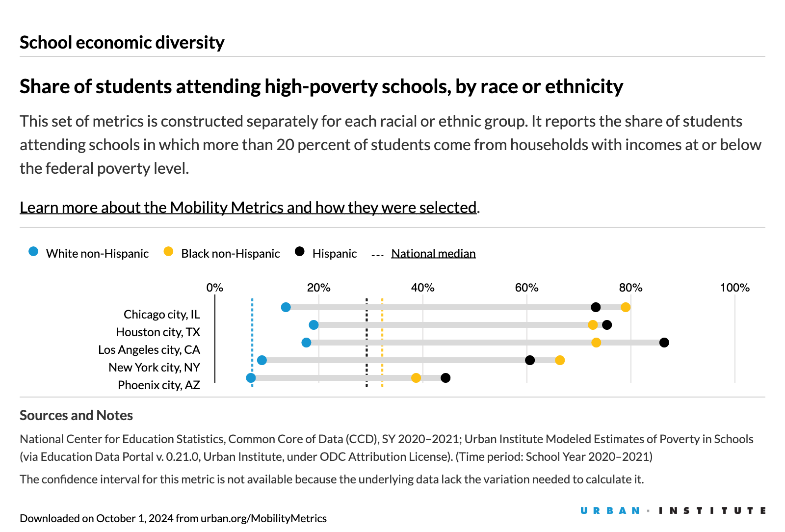Screen dimensions: 785x532
Task: Click Chicago's yellow Black non-Hispanic data point
Action: [626, 307]
